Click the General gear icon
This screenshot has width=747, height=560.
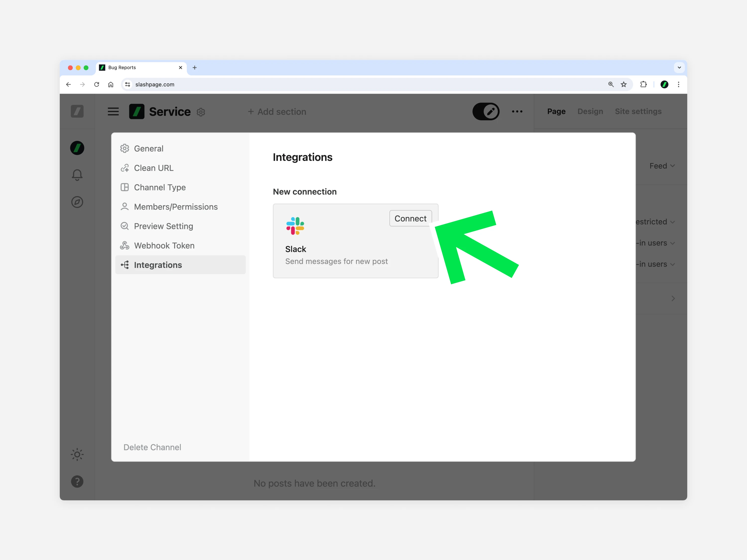coord(124,149)
